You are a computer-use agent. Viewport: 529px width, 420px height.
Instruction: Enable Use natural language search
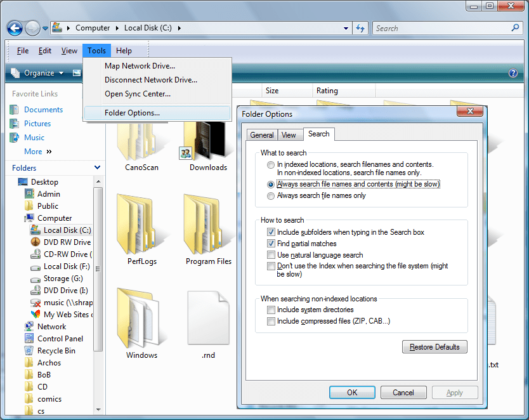point(271,254)
